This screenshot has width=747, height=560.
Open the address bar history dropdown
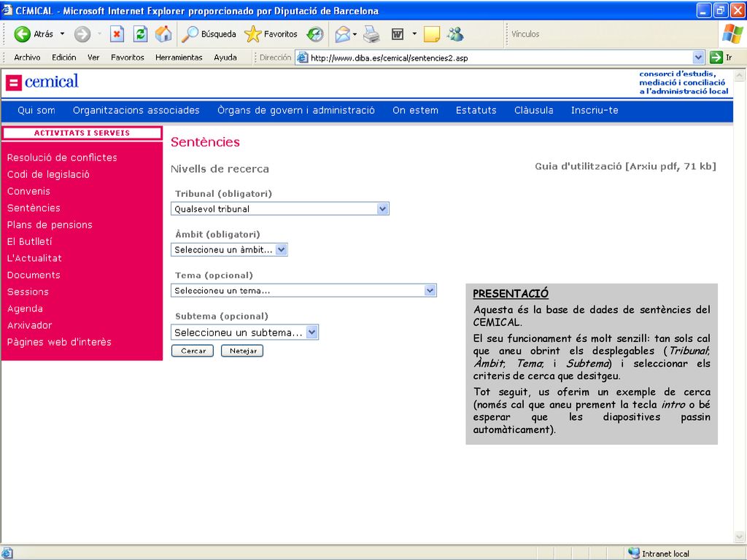click(698, 58)
